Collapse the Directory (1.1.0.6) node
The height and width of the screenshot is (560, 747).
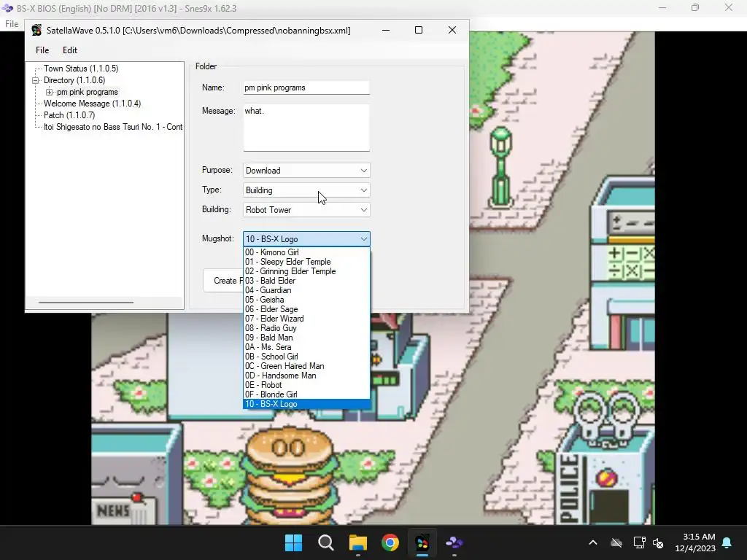point(35,80)
